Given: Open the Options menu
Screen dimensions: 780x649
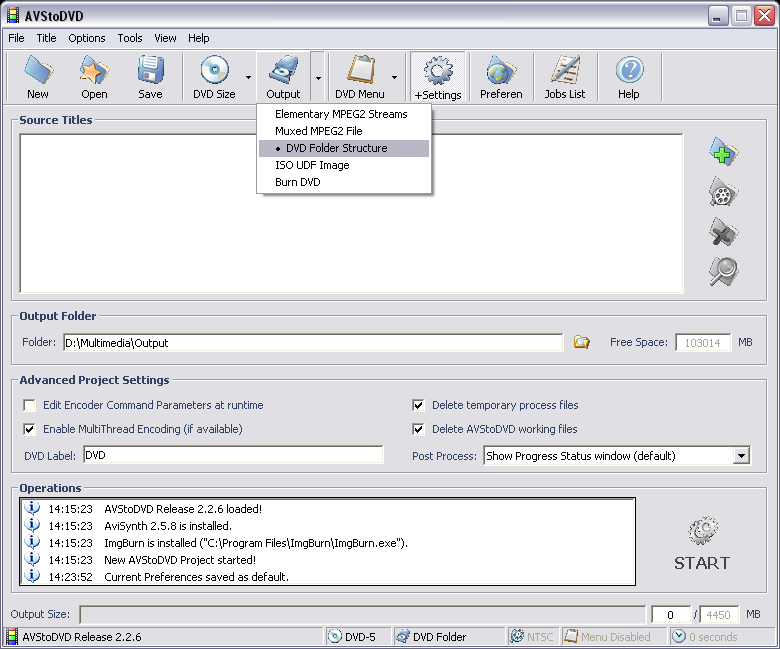Looking at the screenshot, I should coord(87,38).
